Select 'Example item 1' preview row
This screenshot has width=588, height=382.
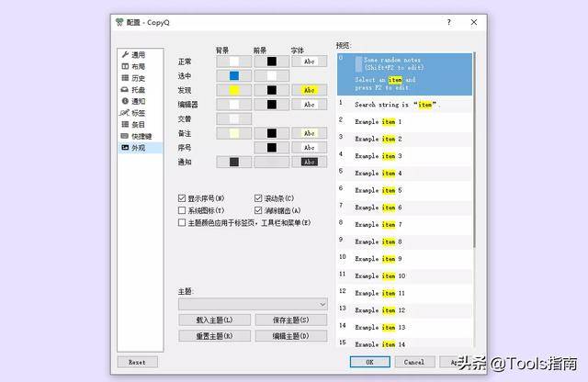pos(404,122)
